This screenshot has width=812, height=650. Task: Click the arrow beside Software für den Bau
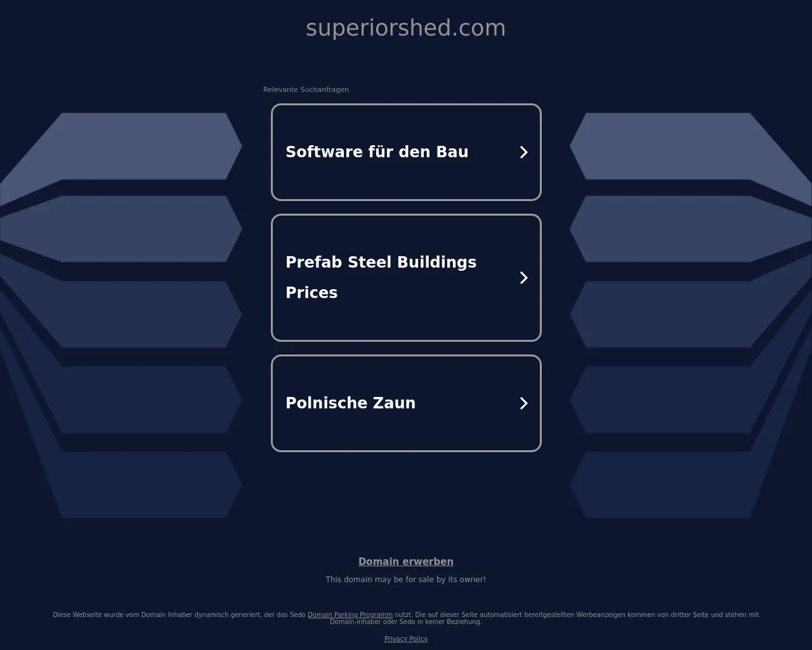pyautogui.click(x=524, y=152)
